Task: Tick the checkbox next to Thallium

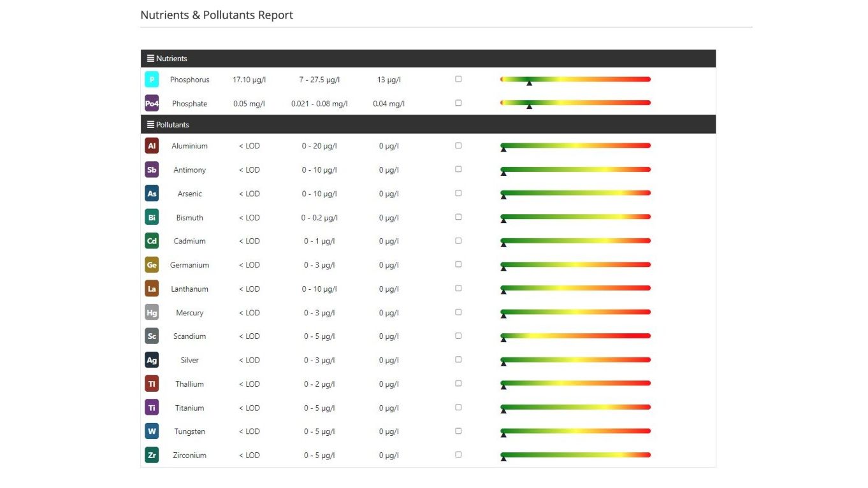Action: click(x=458, y=383)
